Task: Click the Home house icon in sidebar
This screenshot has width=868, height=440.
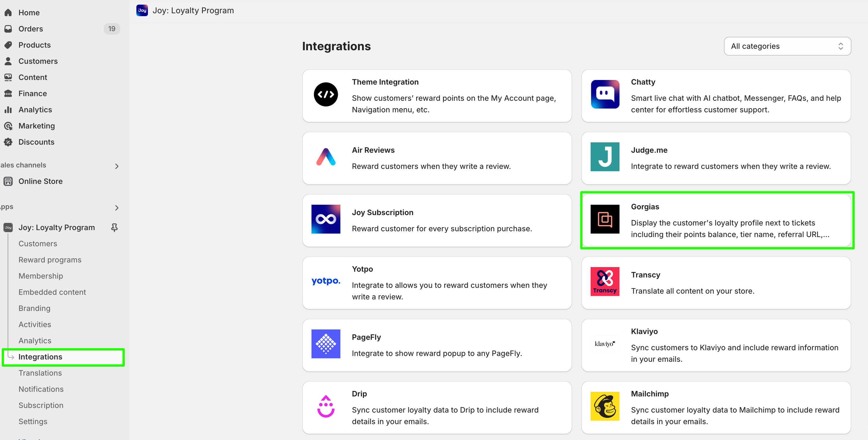Action: click(8, 12)
